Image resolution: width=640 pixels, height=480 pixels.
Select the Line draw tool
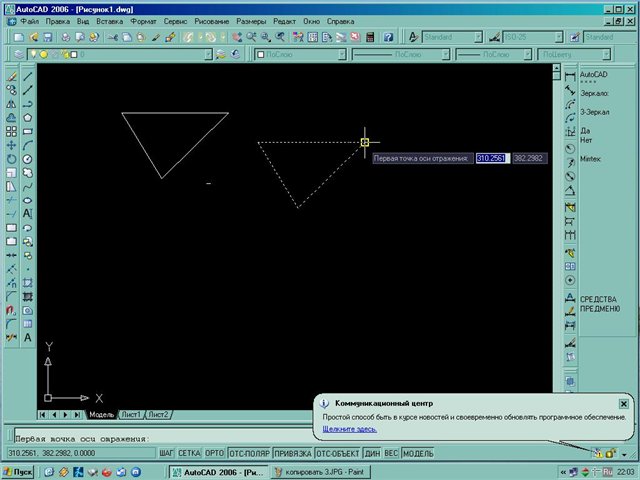[28, 75]
